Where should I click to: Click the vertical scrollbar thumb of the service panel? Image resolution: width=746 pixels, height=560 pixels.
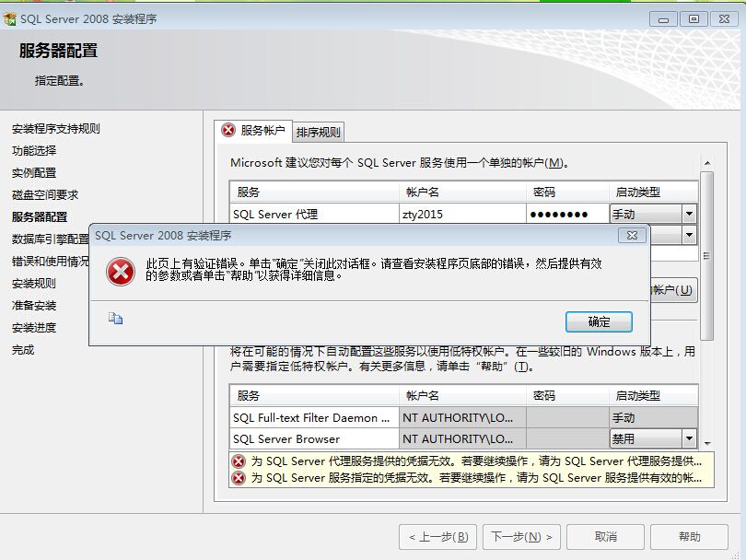pyautogui.click(x=707, y=256)
